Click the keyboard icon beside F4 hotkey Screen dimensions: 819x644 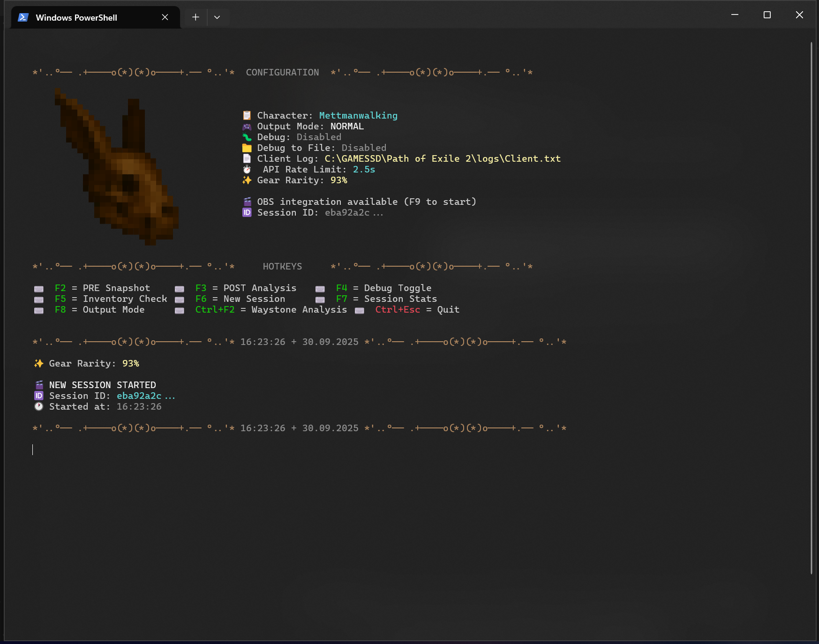[320, 289]
